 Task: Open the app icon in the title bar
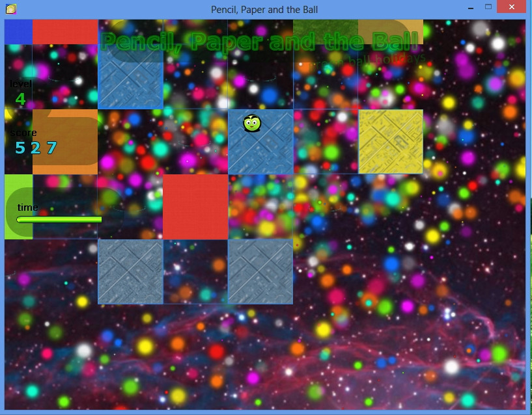(11, 9)
